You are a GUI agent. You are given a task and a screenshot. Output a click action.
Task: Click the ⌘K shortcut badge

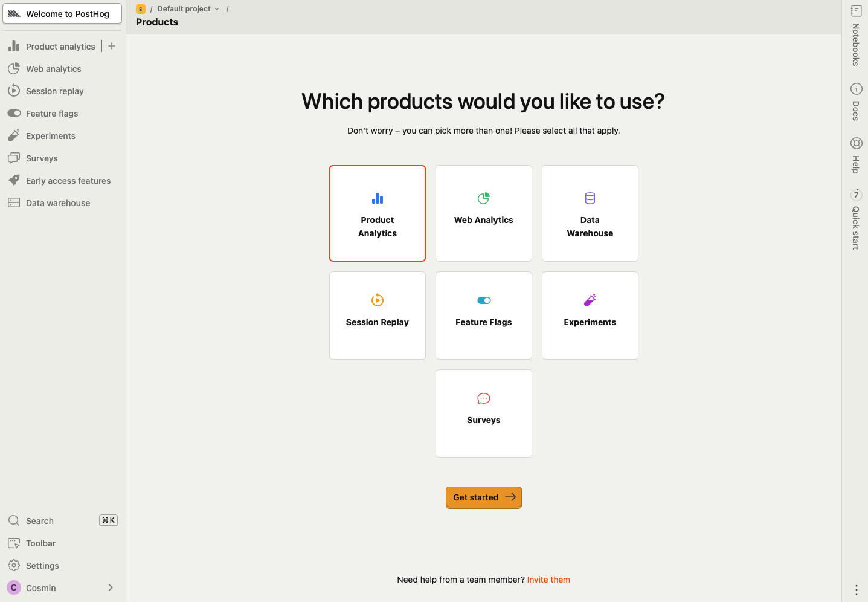coord(108,520)
